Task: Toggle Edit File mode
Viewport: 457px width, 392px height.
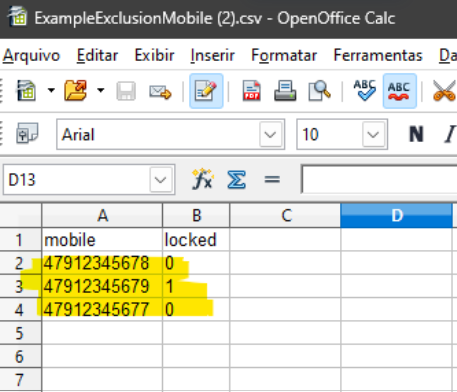Action: coord(206,91)
